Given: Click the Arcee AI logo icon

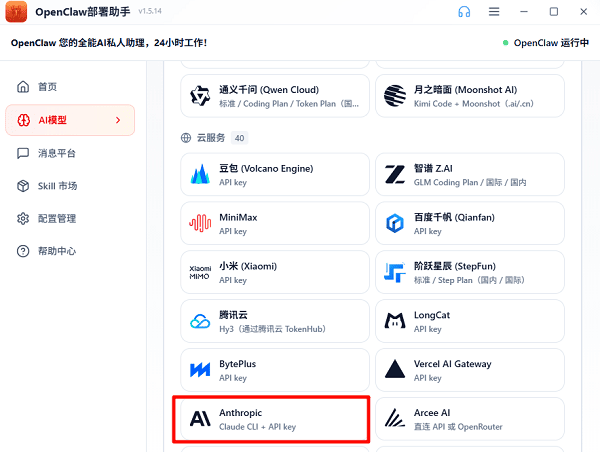Looking at the screenshot, I should click(x=395, y=418).
